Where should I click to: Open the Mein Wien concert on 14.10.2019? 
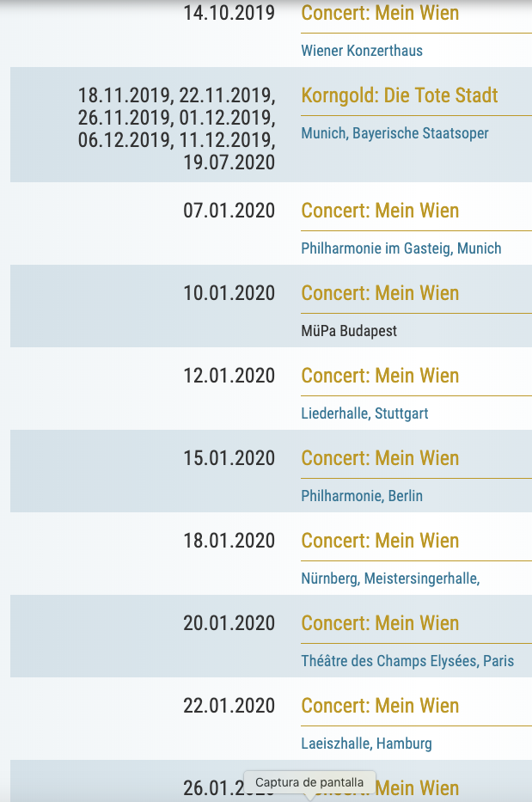click(380, 13)
